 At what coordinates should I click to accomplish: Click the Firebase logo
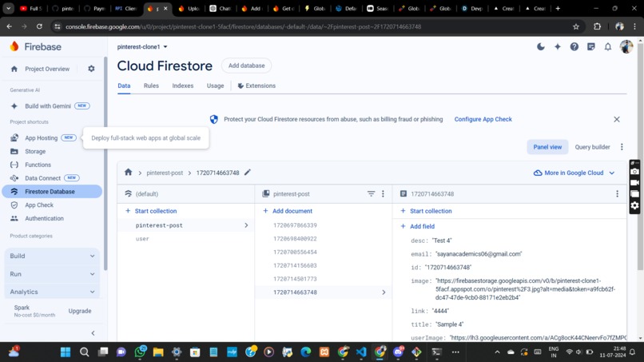[35, 46]
